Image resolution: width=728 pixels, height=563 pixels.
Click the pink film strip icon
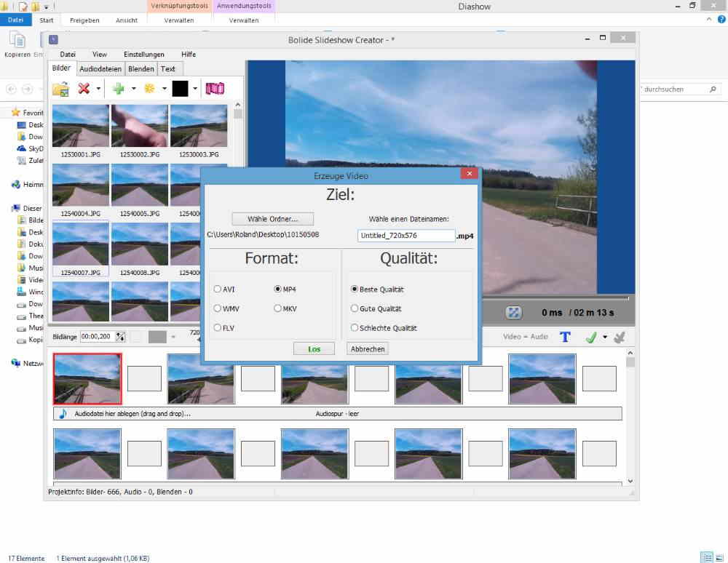point(215,89)
